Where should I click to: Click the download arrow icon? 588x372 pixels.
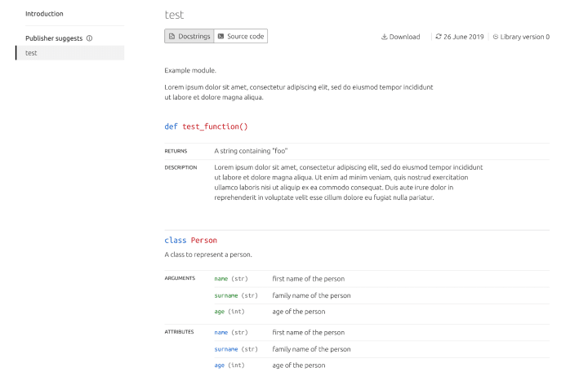[x=384, y=37]
